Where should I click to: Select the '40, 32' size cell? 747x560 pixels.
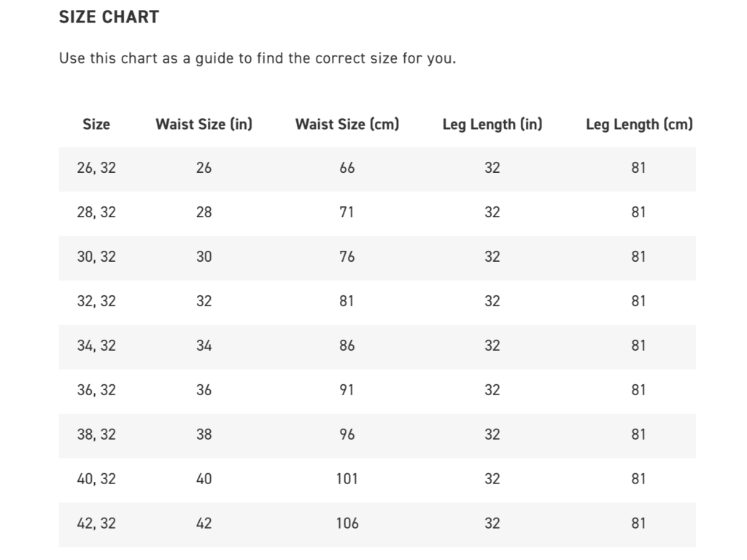[96, 479]
